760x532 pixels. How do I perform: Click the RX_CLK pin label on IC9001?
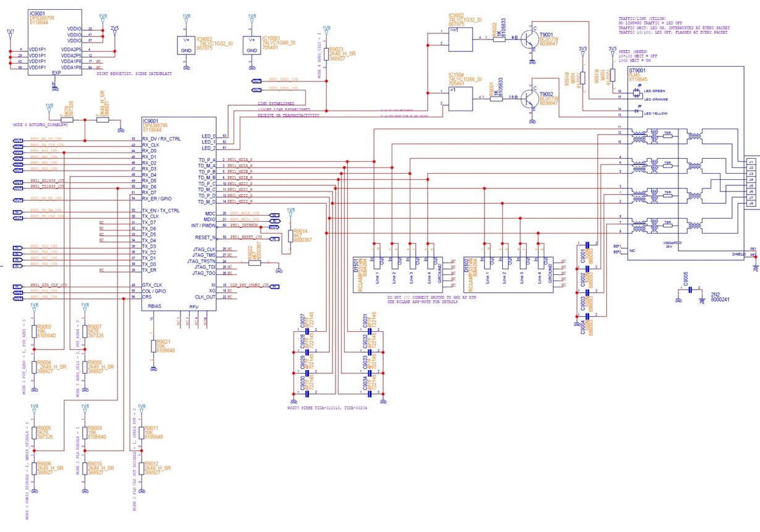151,145
